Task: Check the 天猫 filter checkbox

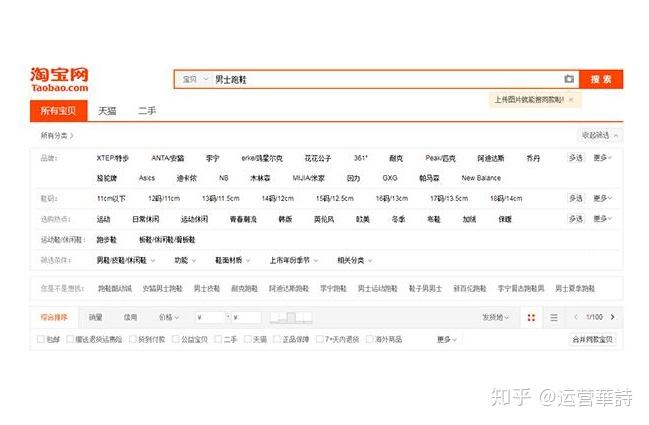Action: pyautogui.click(x=248, y=339)
